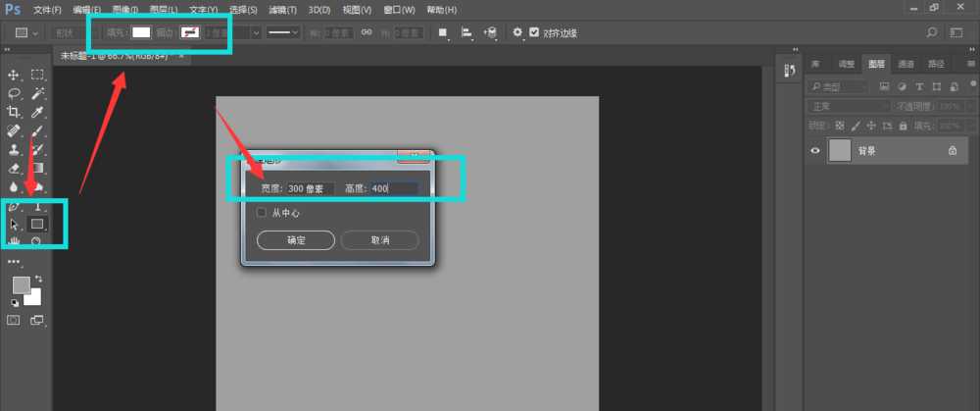Click the 确定 button in the dialog
Screen dimensions: 980x411
(296, 240)
